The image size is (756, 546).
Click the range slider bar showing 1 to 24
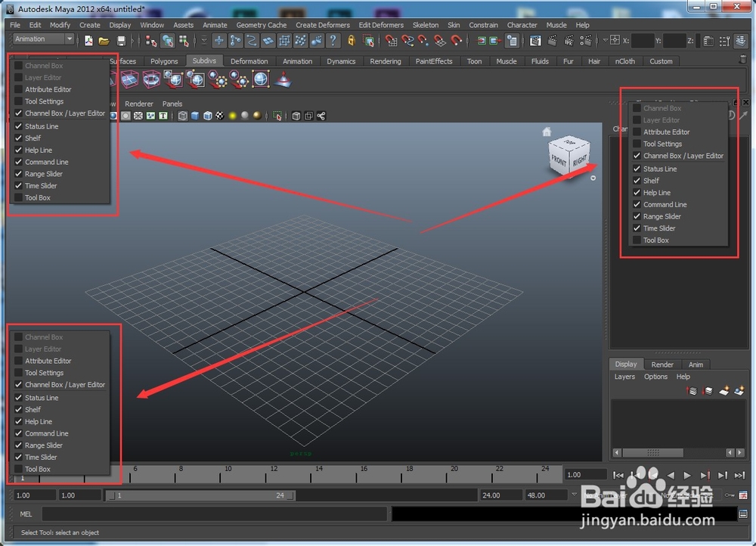(x=200, y=495)
